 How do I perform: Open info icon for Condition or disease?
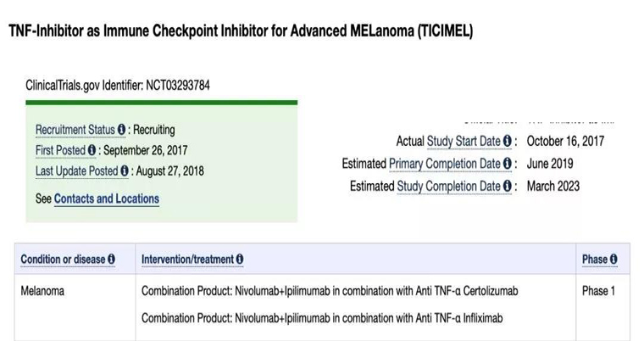(x=111, y=259)
